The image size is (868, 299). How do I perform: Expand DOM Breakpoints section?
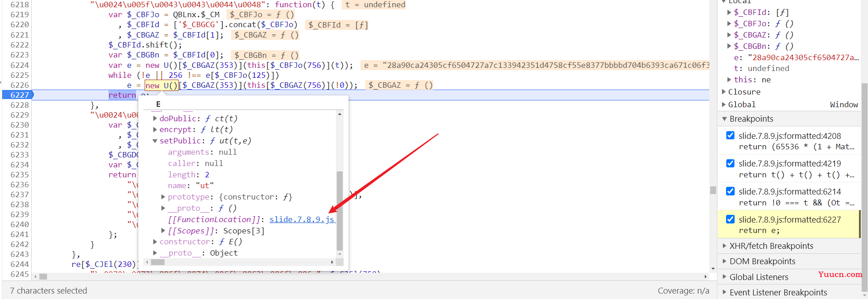point(724,261)
